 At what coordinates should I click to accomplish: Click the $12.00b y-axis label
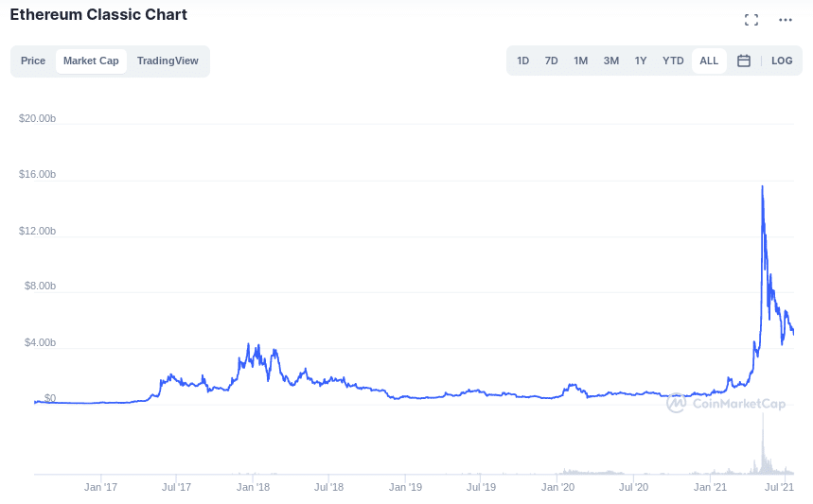37,231
